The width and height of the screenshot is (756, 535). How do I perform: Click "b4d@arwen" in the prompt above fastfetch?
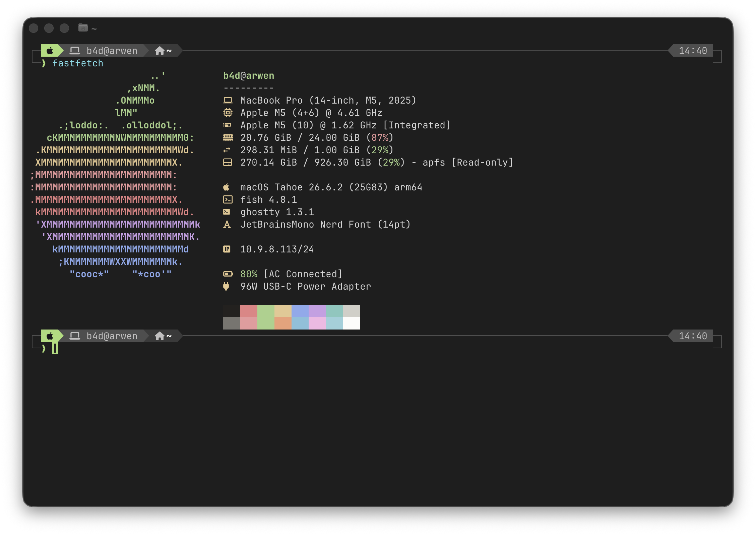(112, 51)
